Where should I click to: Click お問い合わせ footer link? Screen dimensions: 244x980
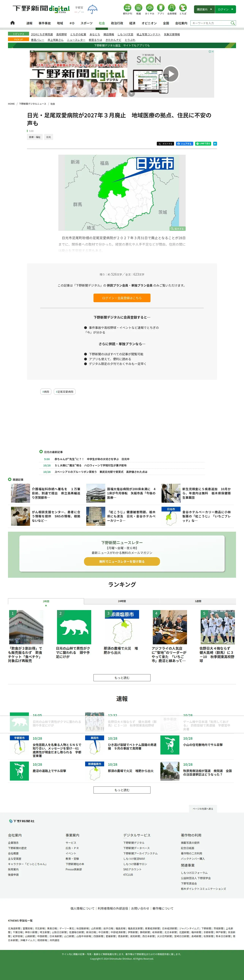click(140, 908)
